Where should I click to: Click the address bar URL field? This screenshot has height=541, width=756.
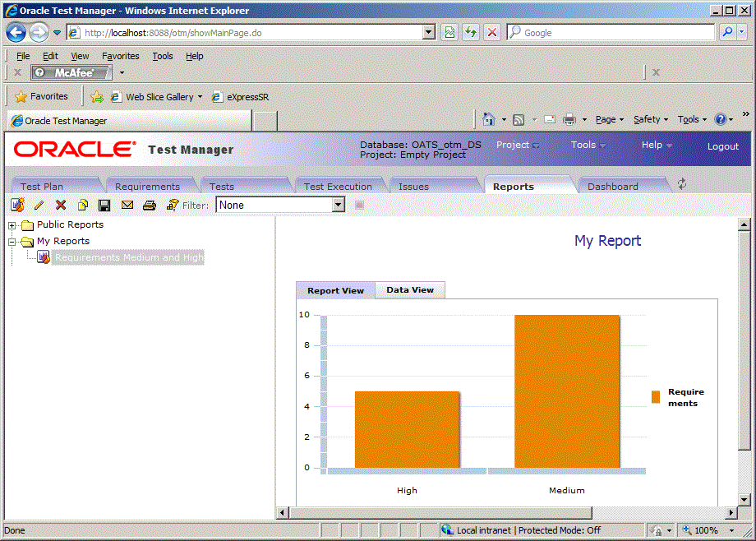click(x=252, y=33)
